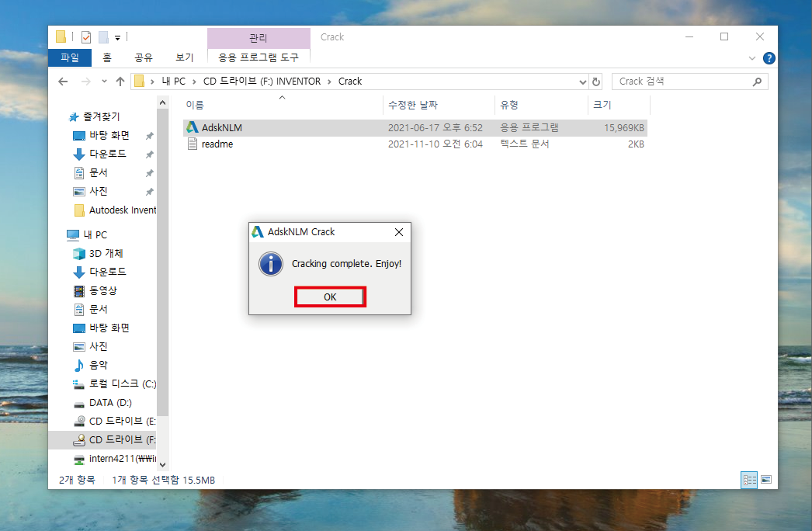Select the AdskNLM application file
This screenshot has width=812, height=531.
point(415,127)
